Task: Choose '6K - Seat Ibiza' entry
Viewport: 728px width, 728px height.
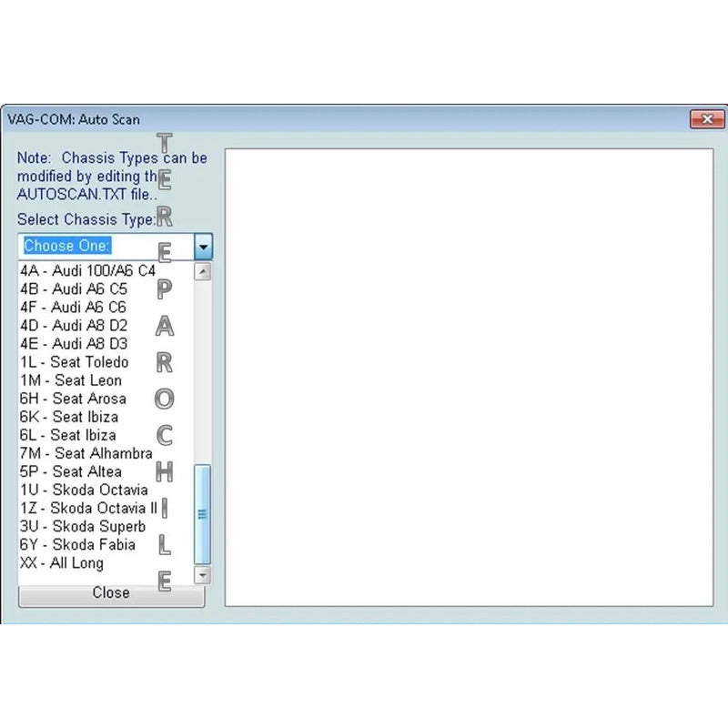Action: (106, 417)
